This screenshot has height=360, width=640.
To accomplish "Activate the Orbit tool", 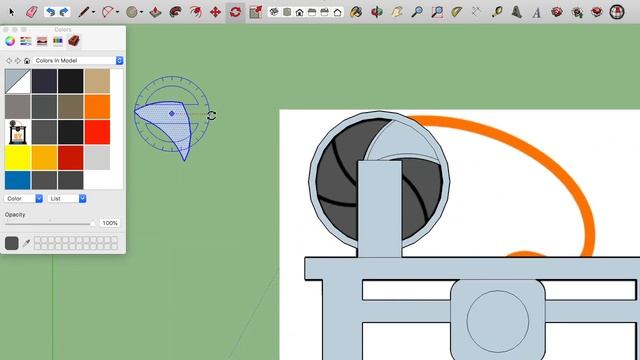I will [x=376, y=12].
